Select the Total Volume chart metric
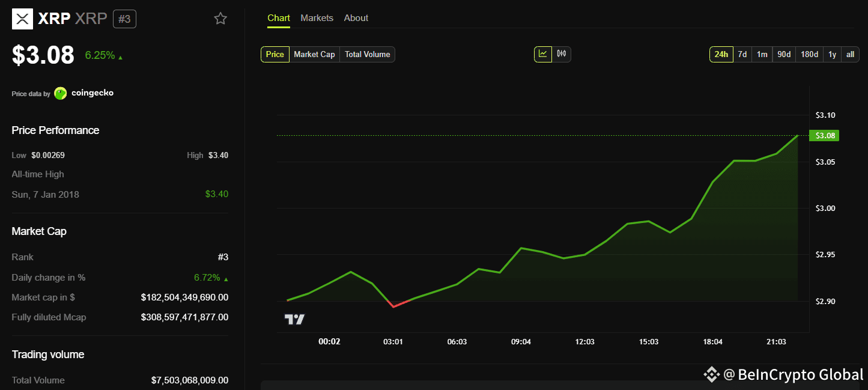Viewport: 868px width, 390px height. (367, 54)
